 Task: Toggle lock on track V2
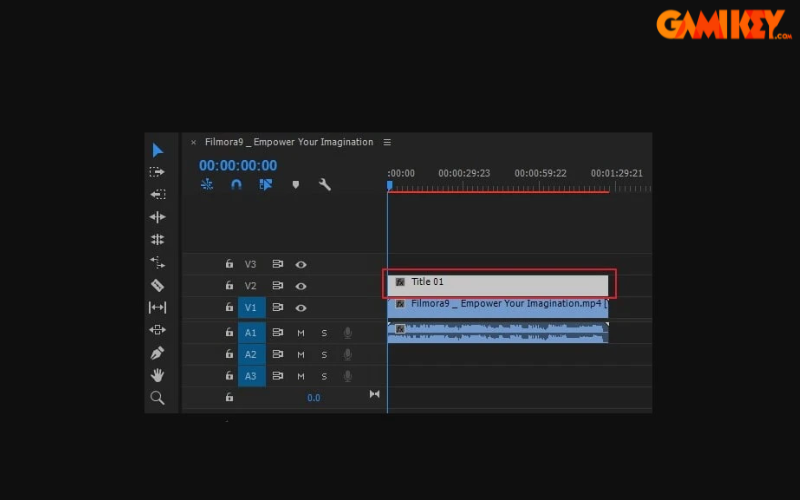pyautogui.click(x=229, y=286)
